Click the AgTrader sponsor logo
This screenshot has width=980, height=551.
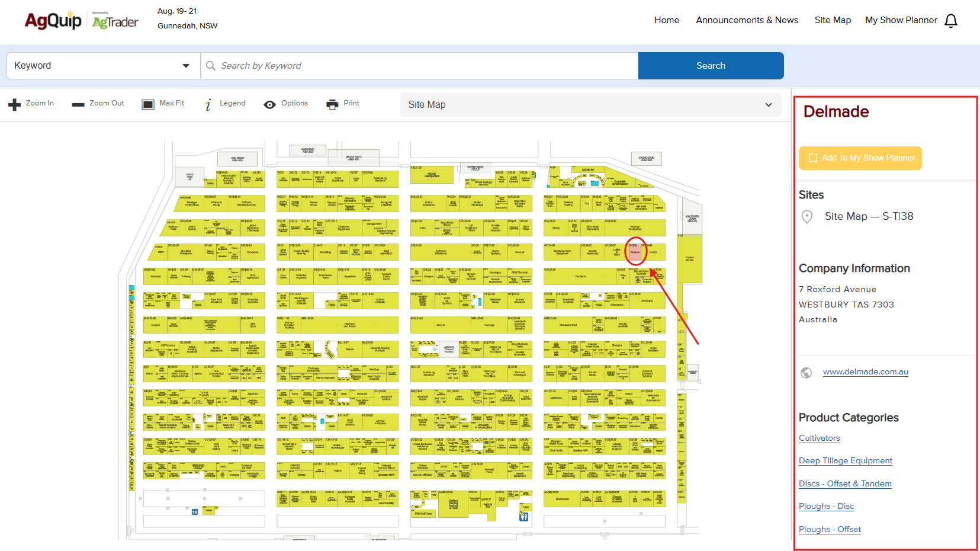(115, 21)
